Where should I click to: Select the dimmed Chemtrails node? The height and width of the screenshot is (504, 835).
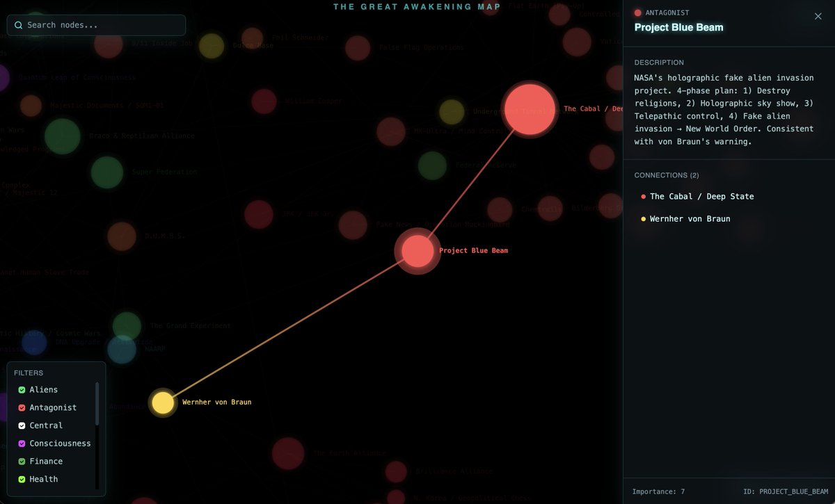pyautogui.click(x=500, y=209)
